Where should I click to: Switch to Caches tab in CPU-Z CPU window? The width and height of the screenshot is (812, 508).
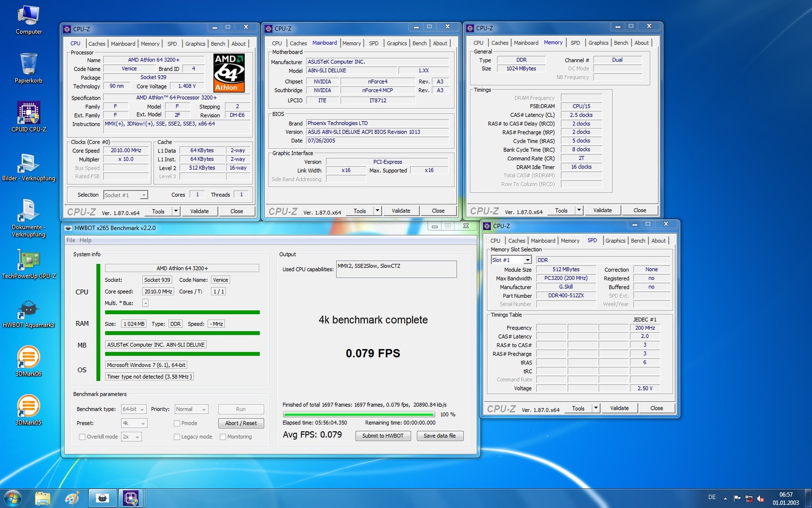pos(97,44)
